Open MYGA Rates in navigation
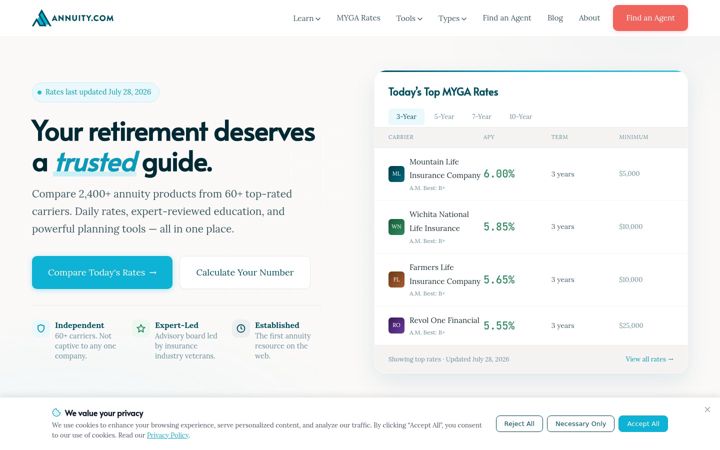The image size is (720, 450). (x=358, y=18)
